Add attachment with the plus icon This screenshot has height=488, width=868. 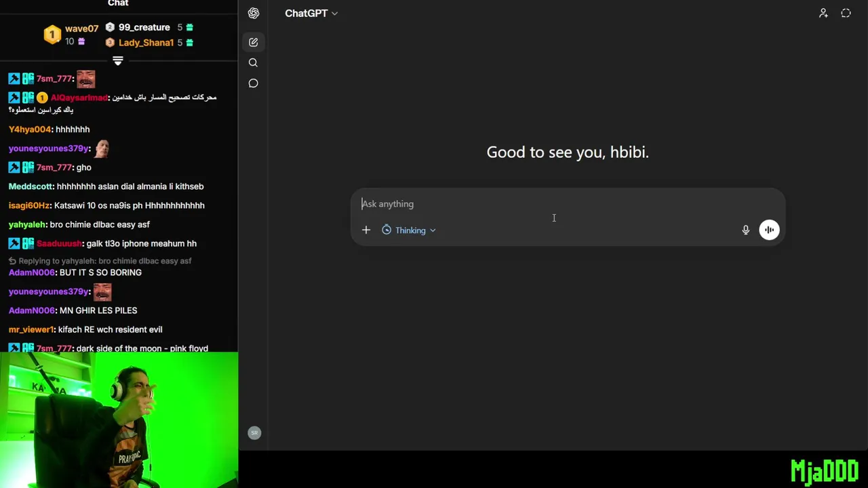(366, 230)
